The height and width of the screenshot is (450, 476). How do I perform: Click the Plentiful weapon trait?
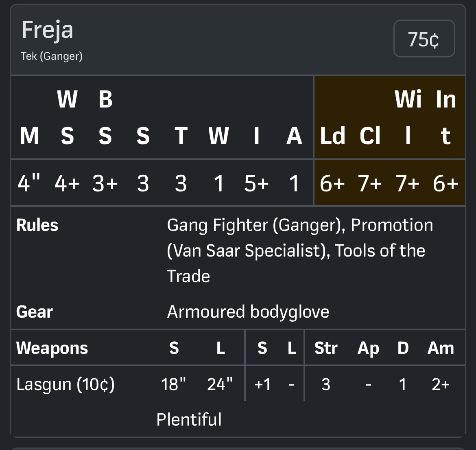(x=189, y=419)
